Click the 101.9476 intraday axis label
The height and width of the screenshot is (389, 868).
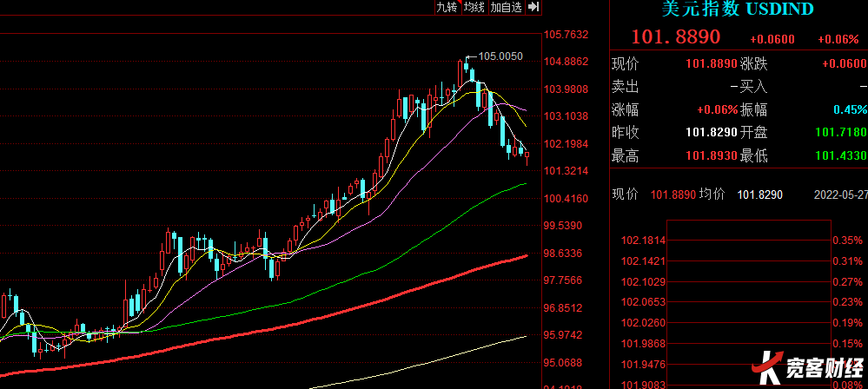point(643,365)
